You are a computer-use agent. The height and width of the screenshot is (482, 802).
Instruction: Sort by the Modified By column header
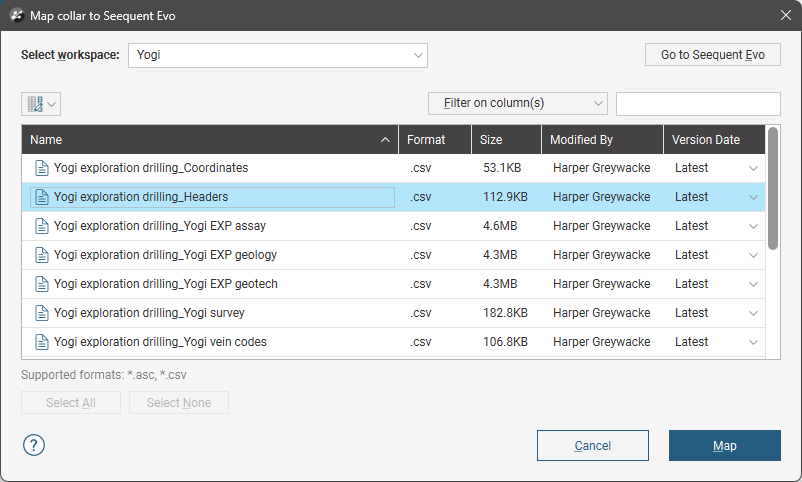(x=601, y=140)
